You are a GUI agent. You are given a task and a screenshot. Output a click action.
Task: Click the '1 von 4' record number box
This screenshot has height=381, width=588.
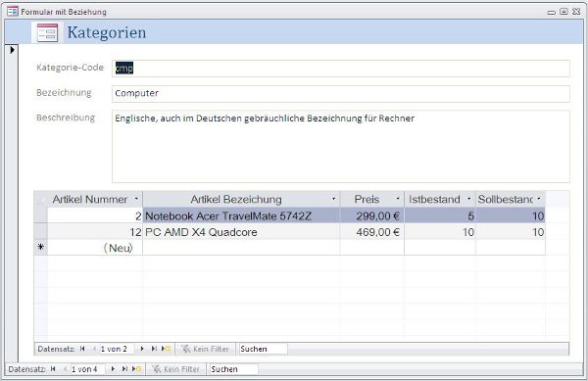[88, 369]
